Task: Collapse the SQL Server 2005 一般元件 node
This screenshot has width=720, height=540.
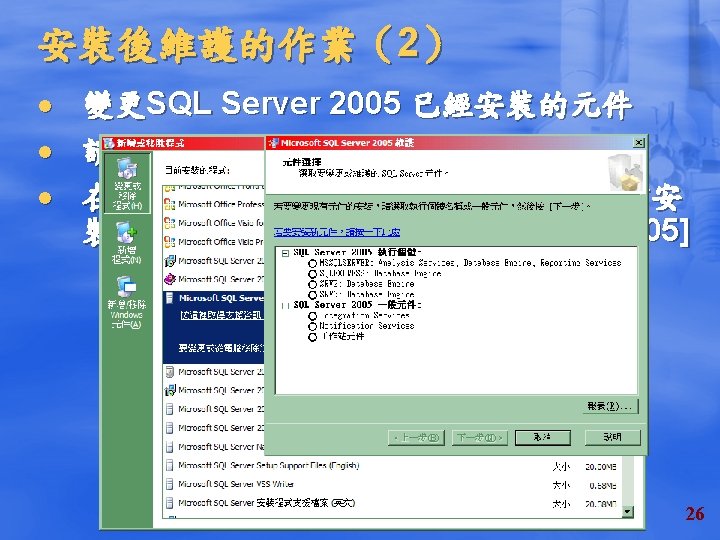Action: pos(285,305)
